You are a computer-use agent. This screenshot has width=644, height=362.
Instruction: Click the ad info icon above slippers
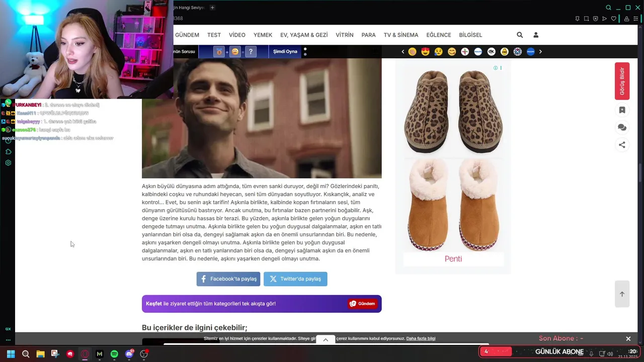(x=496, y=68)
